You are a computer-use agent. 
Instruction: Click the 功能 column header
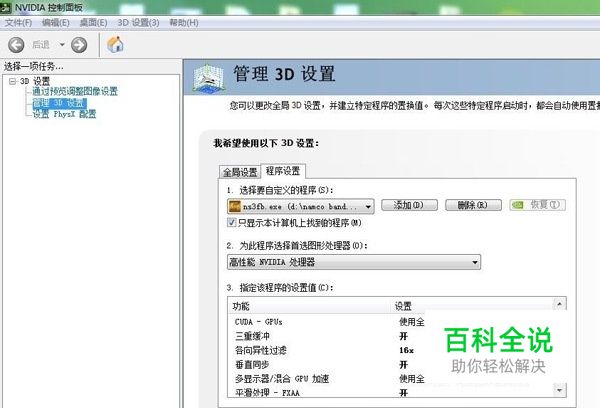pyautogui.click(x=309, y=306)
